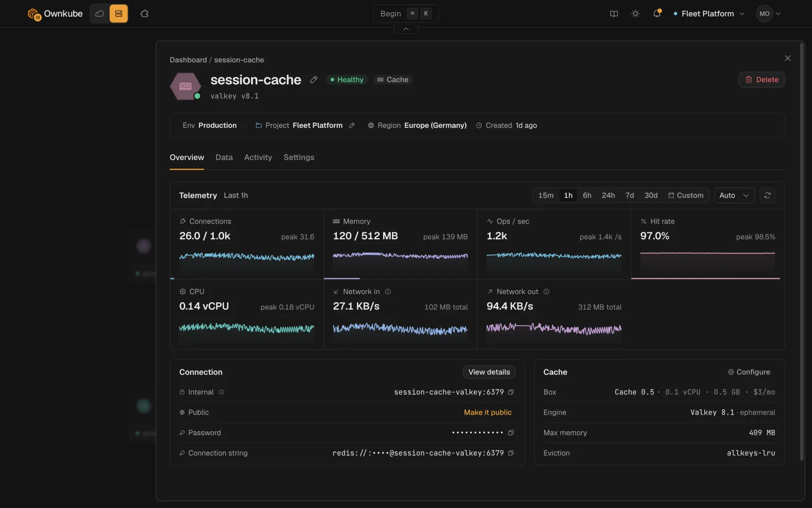Set telemetry range to 6h

(587, 196)
